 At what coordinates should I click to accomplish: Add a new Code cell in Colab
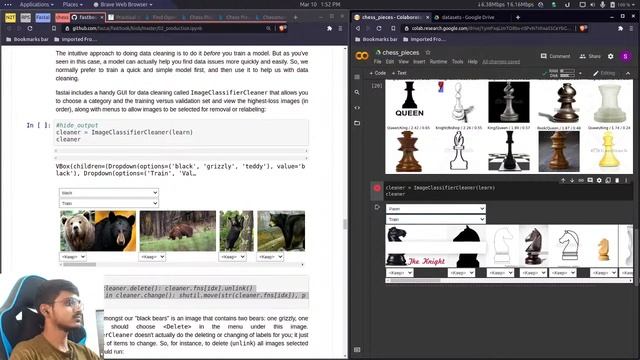[378, 73]
